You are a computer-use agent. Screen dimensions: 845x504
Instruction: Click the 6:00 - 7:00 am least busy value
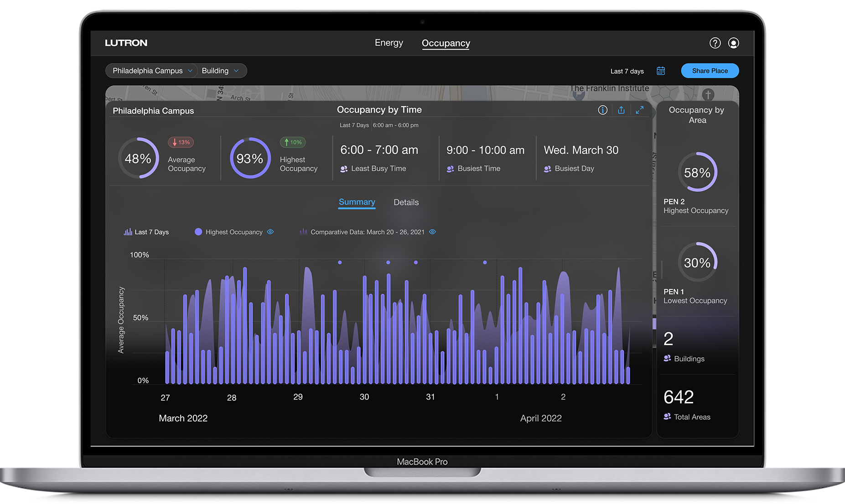[379, 150]
